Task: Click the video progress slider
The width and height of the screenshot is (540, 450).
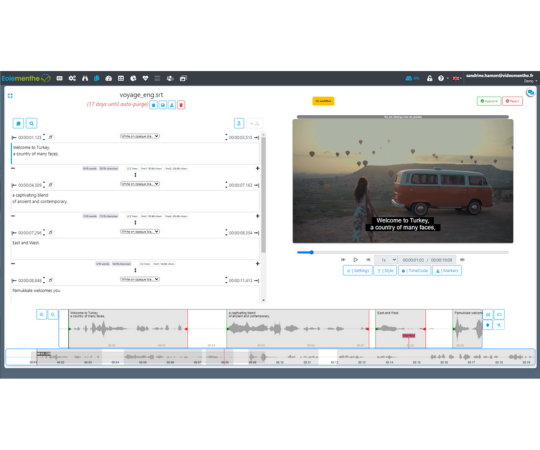Action: pos(403,252)
